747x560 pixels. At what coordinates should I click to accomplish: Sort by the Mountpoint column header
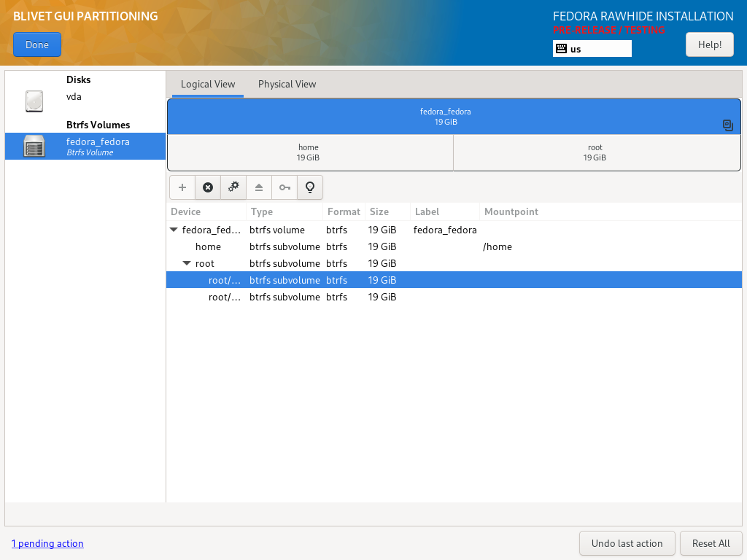611,212
